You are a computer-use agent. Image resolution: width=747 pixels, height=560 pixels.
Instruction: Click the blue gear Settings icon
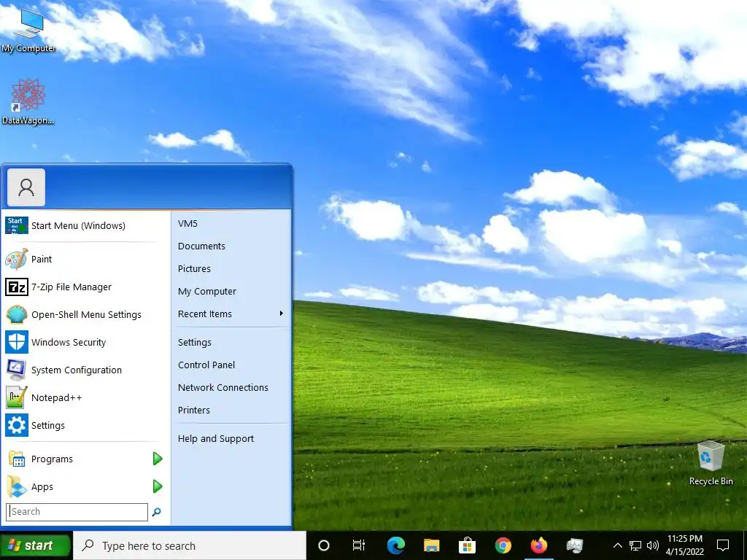tap(17, 425)
